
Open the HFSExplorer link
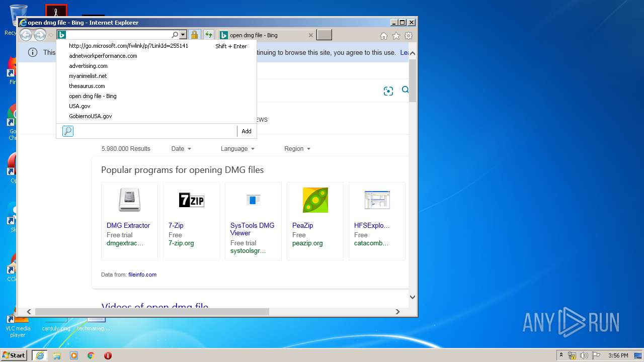click(x=372, y=225)
